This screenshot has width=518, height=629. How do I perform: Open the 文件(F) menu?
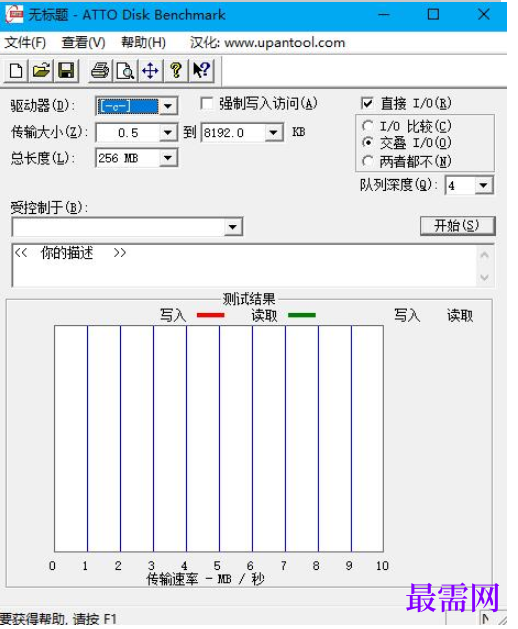point(25,43)
